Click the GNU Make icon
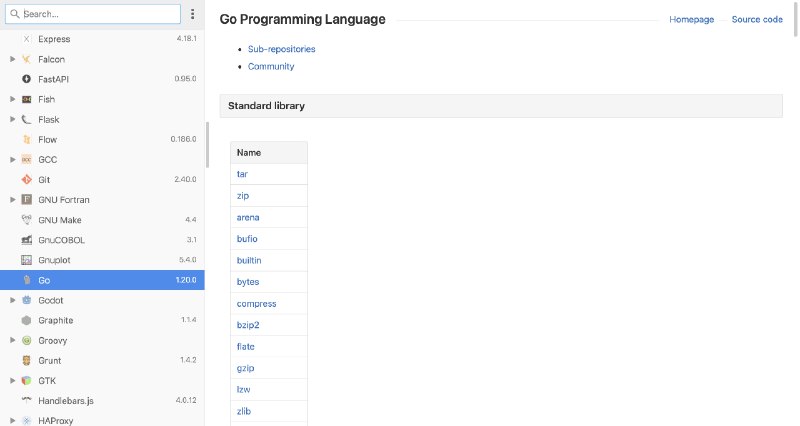Viewport: 800px width, 426px height. point(27,220)
